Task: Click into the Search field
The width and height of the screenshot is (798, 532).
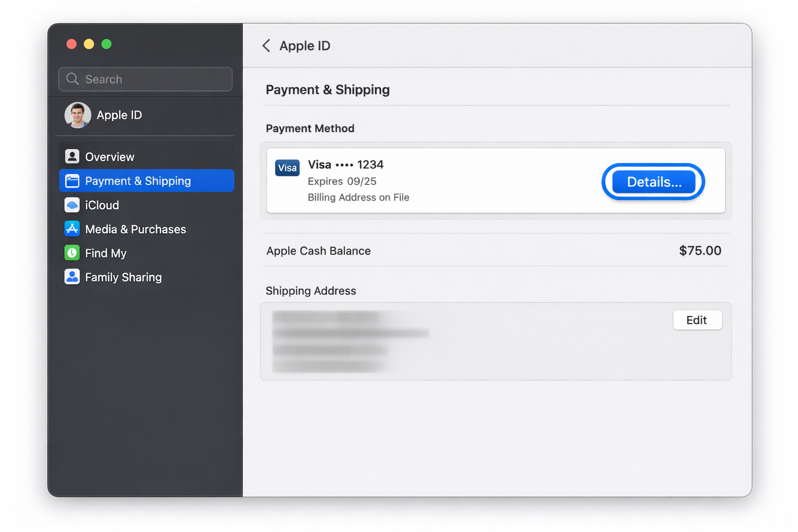Action: pos(145,79)
